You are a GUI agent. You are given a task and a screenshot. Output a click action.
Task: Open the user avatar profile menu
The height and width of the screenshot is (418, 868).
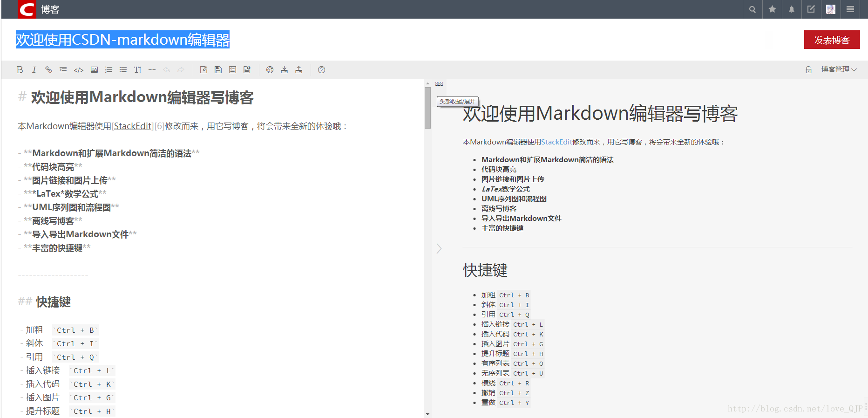coord(831,9)
